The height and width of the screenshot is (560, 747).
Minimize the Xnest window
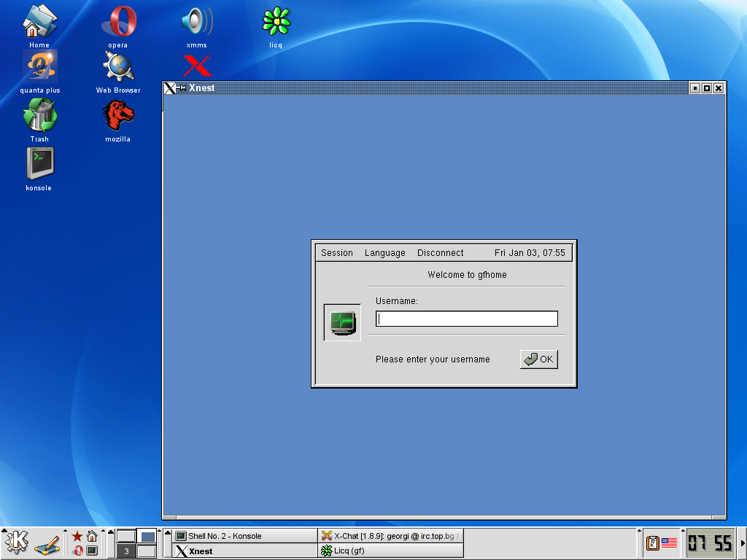[695, 88]
